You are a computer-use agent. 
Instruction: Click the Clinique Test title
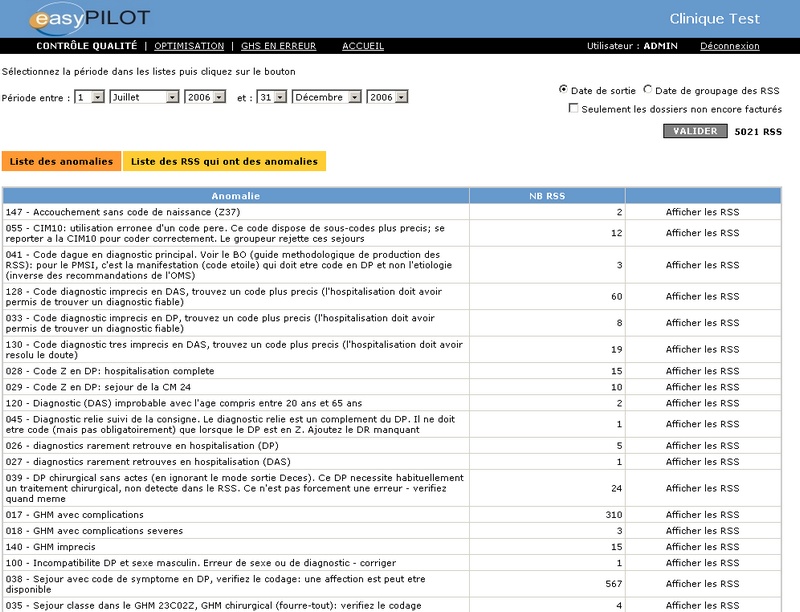714,19
